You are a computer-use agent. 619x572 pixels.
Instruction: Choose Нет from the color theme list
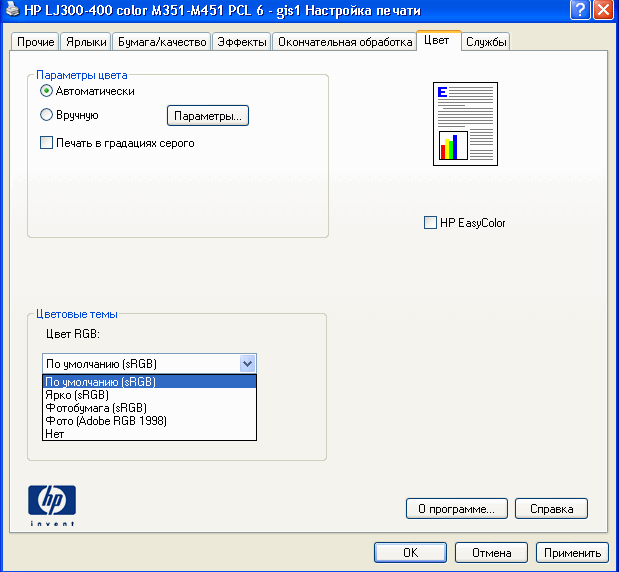coord(149,434)
